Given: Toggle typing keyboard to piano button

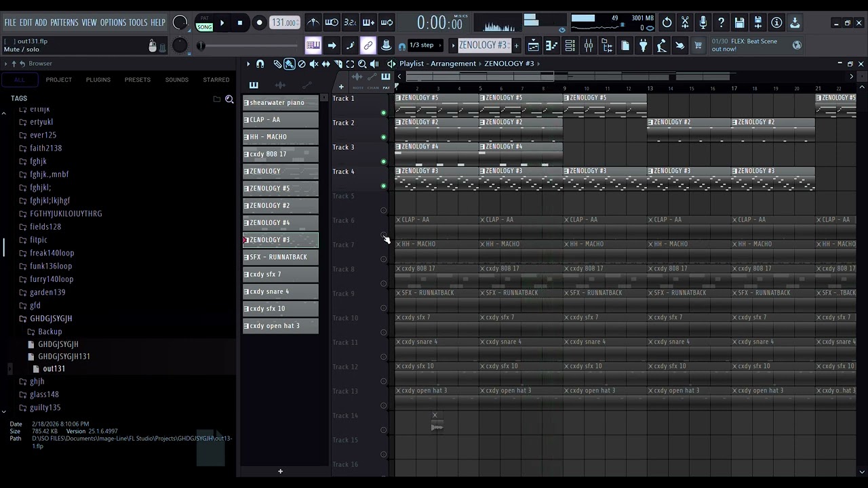Looking at the screenshot, I should point(313,45).
